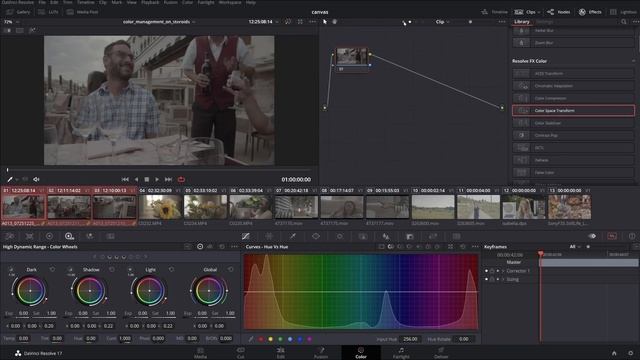Open the Color Warper palette
The width and height of the screenshot is (640, 360).
(x=269, y=236)
